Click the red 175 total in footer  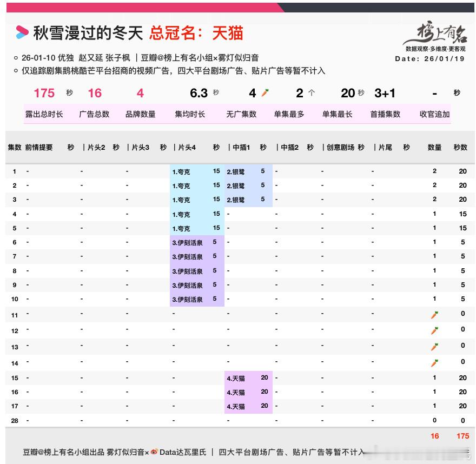tap(462, 436)
